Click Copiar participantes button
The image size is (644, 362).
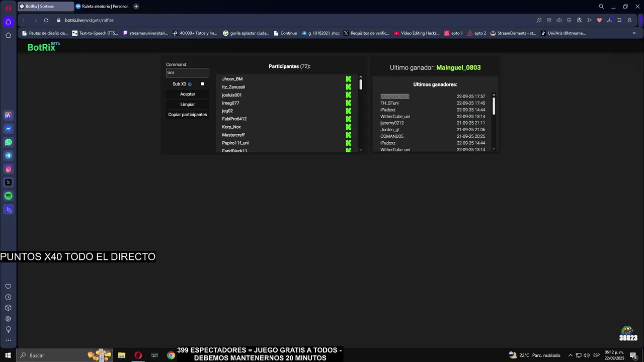pyautogui.click(x=188, y=115)
